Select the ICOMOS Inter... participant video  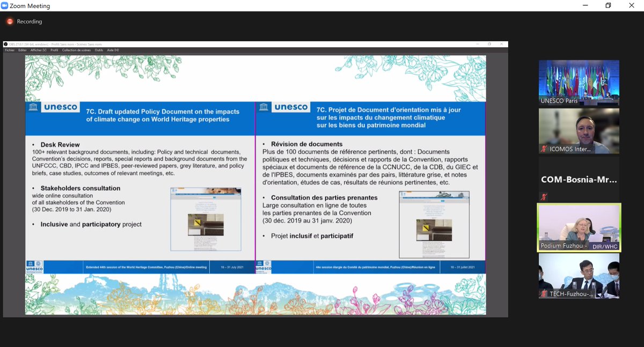[x=579, y=131]
